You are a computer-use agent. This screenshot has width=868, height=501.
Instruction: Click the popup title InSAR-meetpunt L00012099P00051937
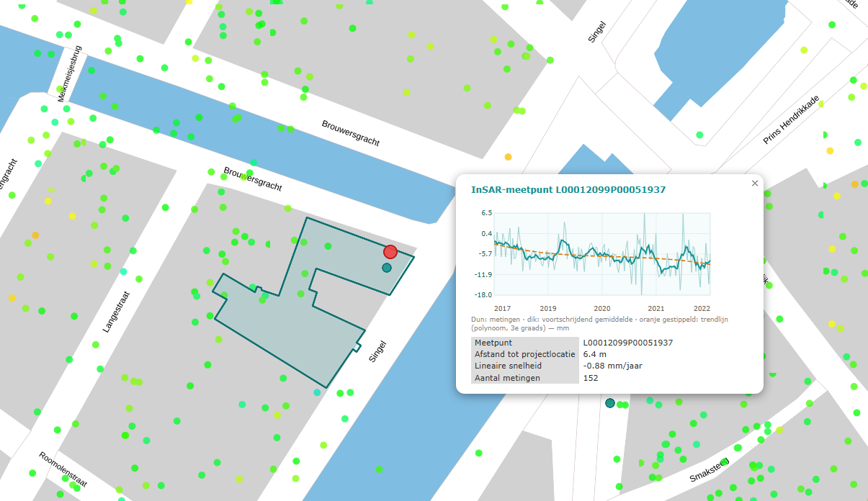(x=568, y=190)
